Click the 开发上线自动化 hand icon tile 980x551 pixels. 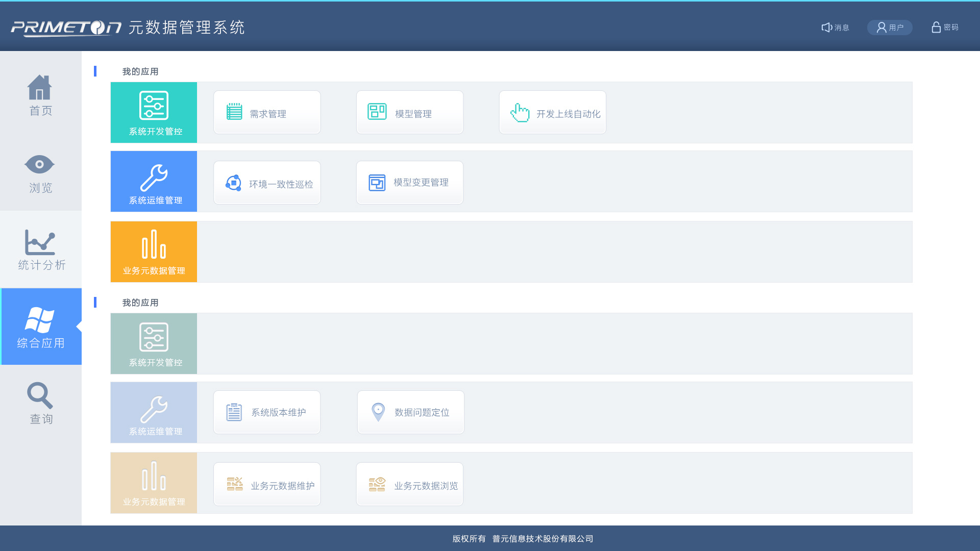point(553,113)
